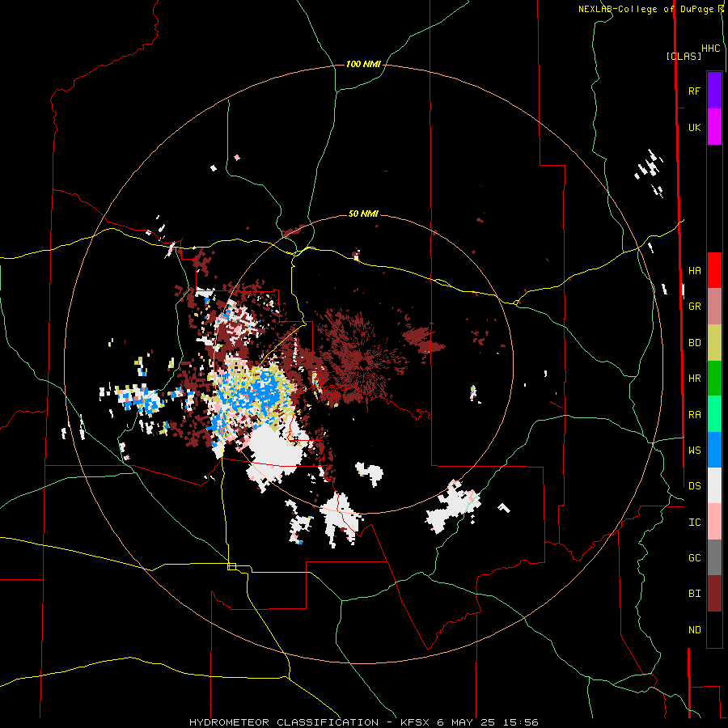Click the 15:56 time stamp

click(519, 722)
